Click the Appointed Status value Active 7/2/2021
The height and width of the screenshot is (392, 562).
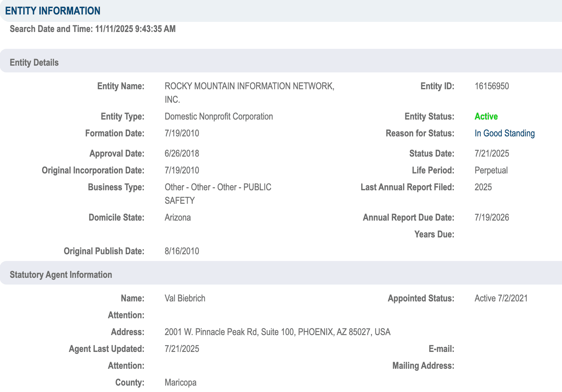pos(501,298)
